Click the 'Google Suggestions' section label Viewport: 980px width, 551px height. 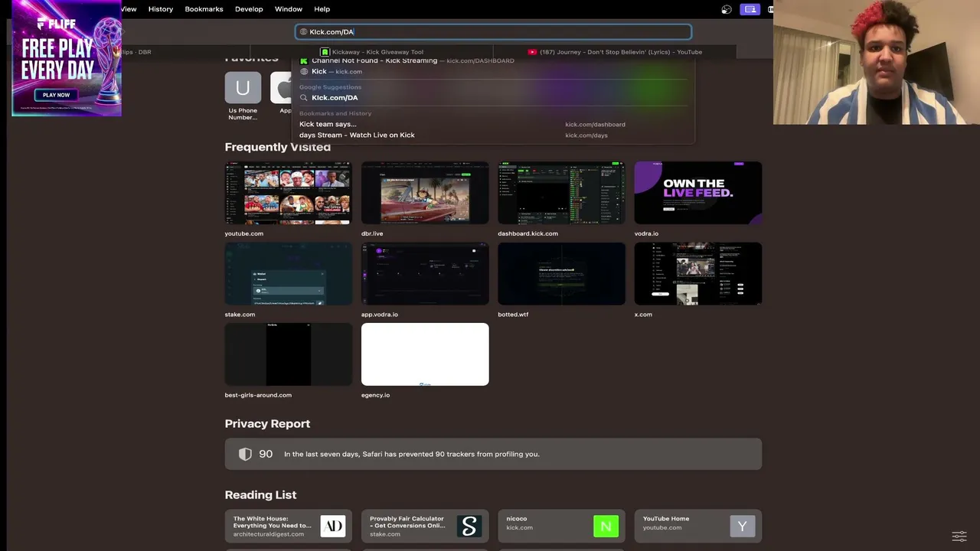tap(330, 87)
